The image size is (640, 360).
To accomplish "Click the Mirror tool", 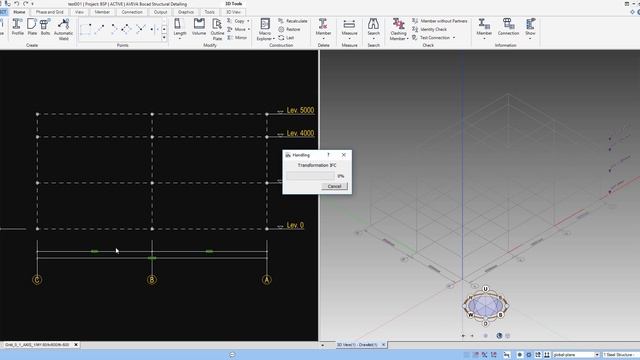I will 237,38.
